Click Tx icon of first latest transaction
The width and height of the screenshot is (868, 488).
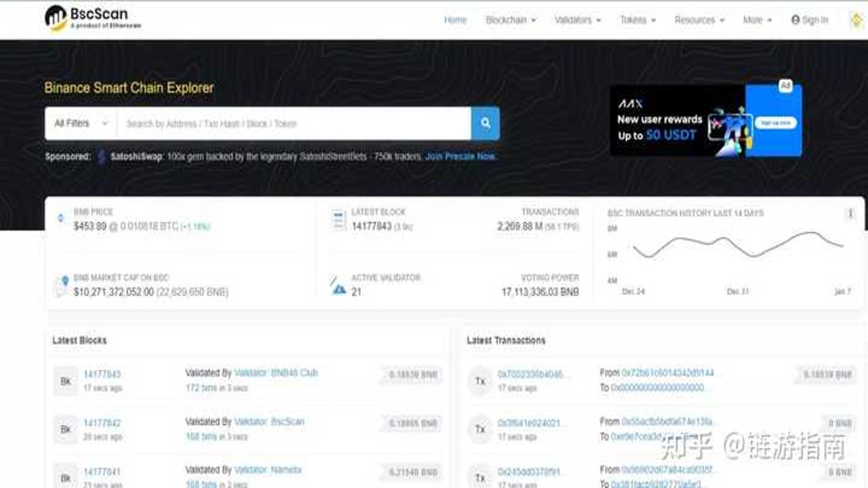click(480, 382)
